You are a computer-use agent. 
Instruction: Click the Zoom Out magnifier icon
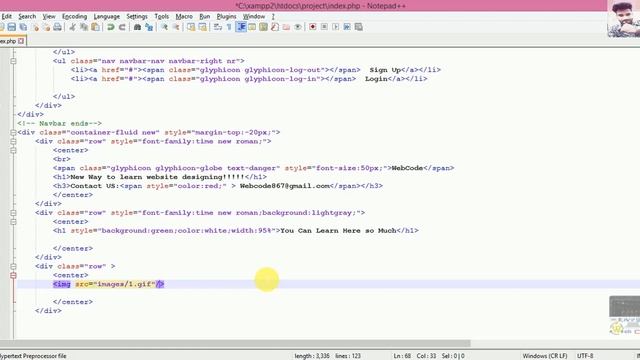[x=176, y=27]
